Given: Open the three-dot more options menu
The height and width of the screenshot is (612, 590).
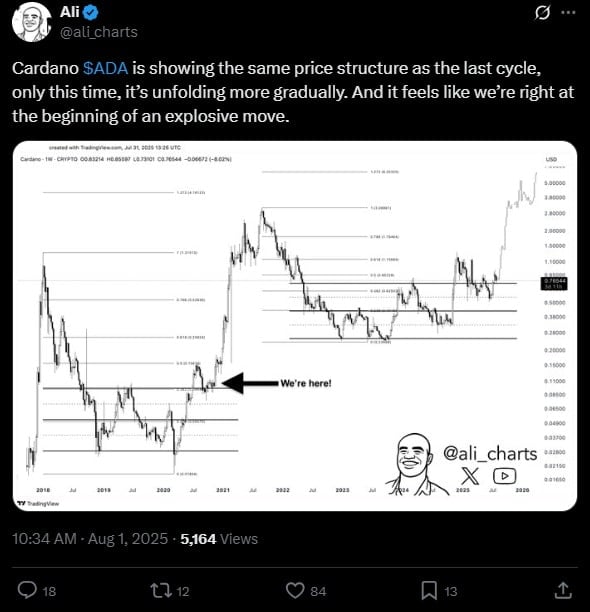Looking at the screenshot, I should click(x=568, y=12).
